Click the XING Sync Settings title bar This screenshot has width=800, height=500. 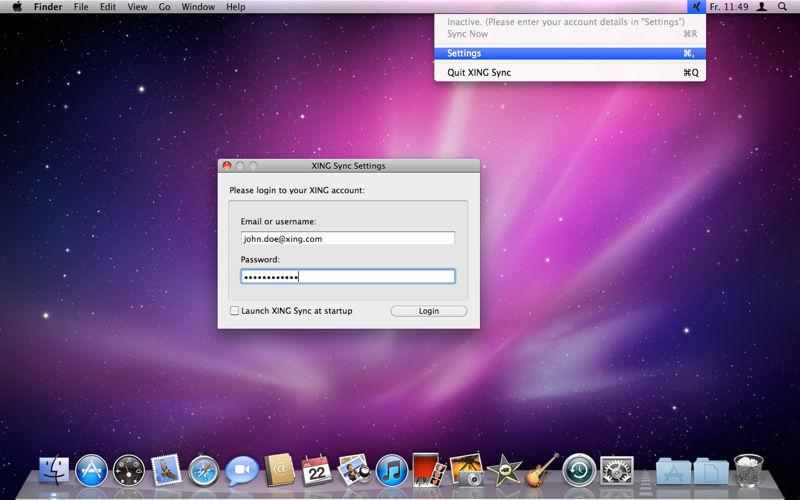(x=348, y=165)
